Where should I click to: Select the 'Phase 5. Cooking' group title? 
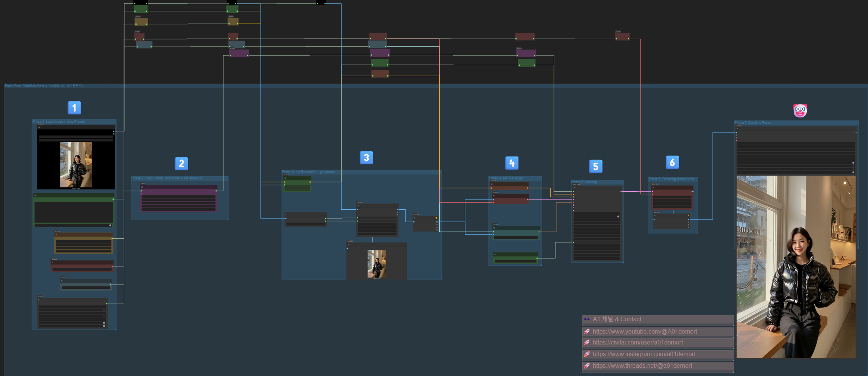(x=584, y=182)
